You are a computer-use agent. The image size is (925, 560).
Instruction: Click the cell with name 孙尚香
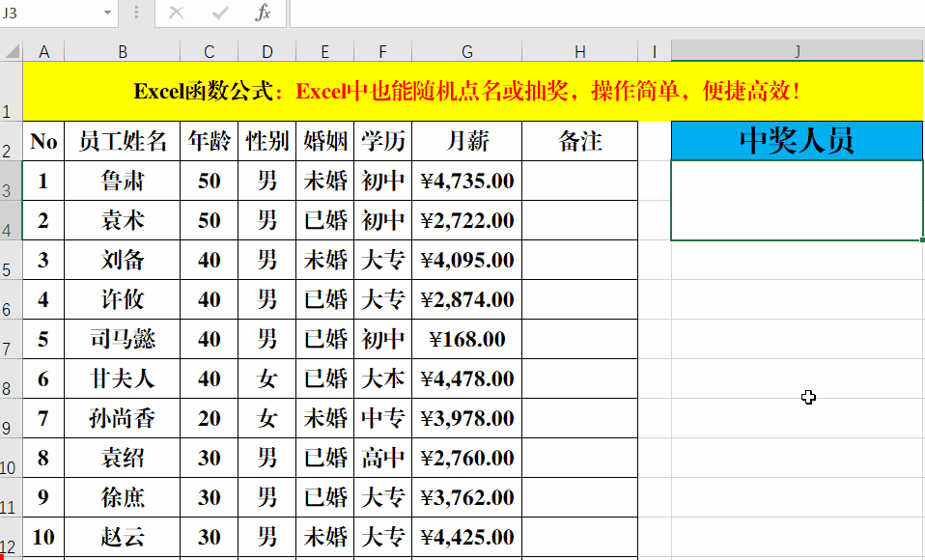pos(122,418)
